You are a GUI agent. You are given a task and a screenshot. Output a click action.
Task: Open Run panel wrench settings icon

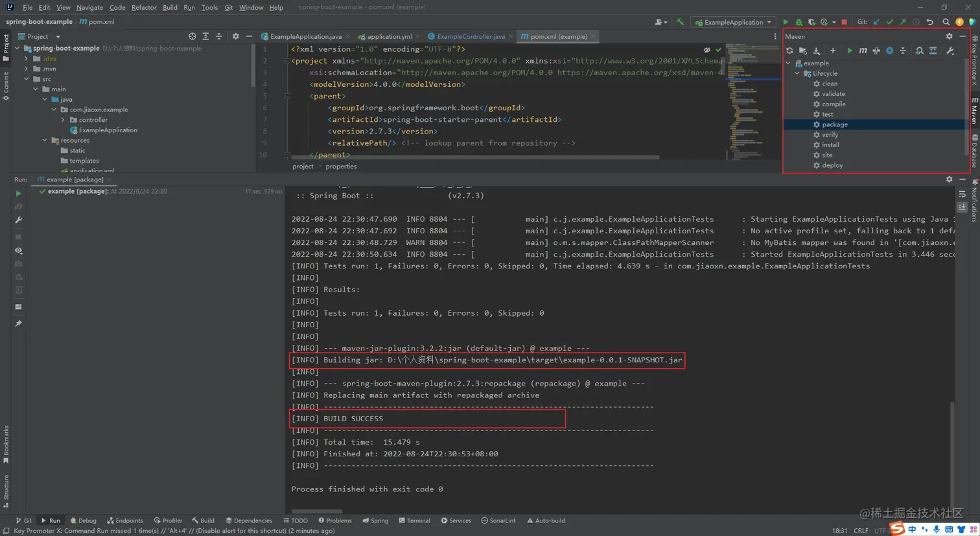pos(18,220)
